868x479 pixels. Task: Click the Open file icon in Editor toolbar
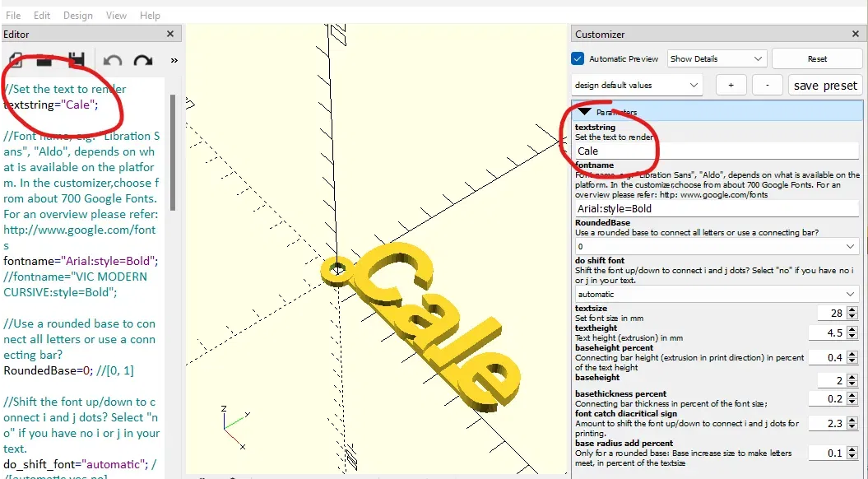[44, 60]
